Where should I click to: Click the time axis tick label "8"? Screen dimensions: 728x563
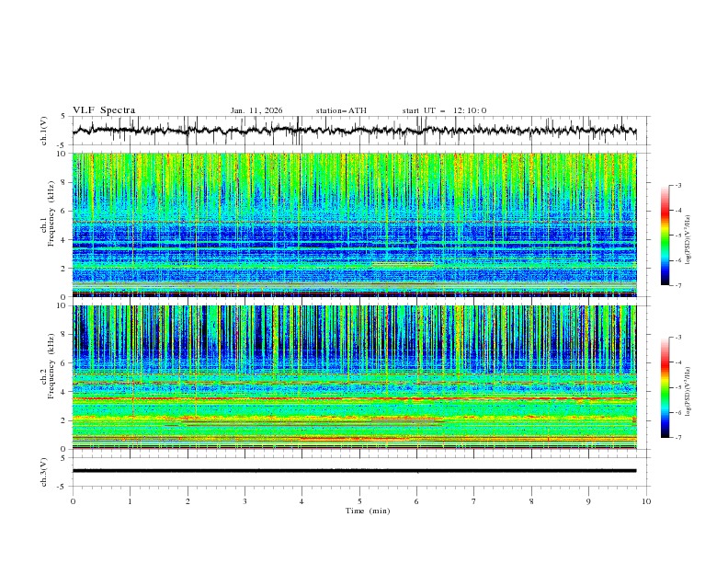pyautogui.click(x=531, y=501)
